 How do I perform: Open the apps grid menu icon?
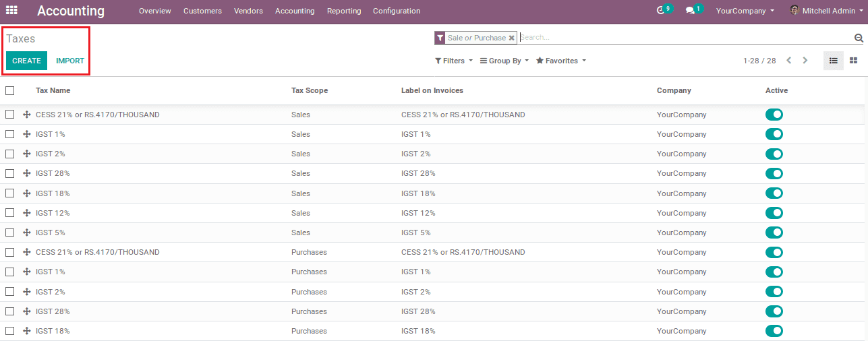[x=11, y=11]
